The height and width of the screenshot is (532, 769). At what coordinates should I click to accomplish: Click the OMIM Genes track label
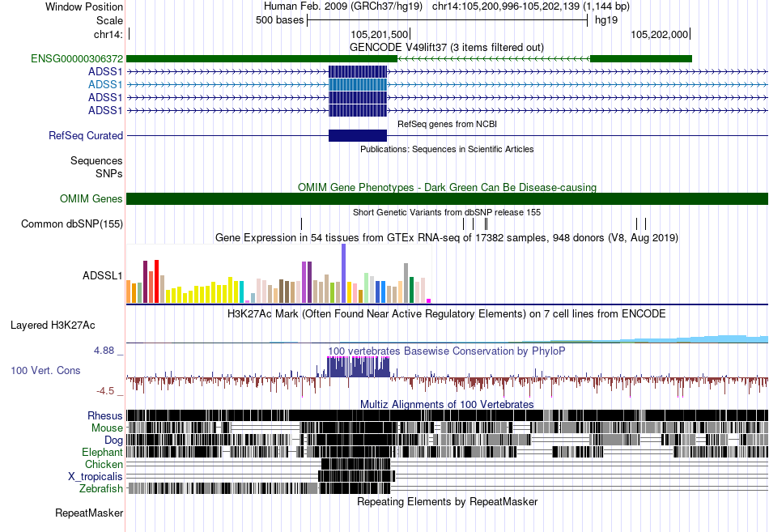[91, 198]
